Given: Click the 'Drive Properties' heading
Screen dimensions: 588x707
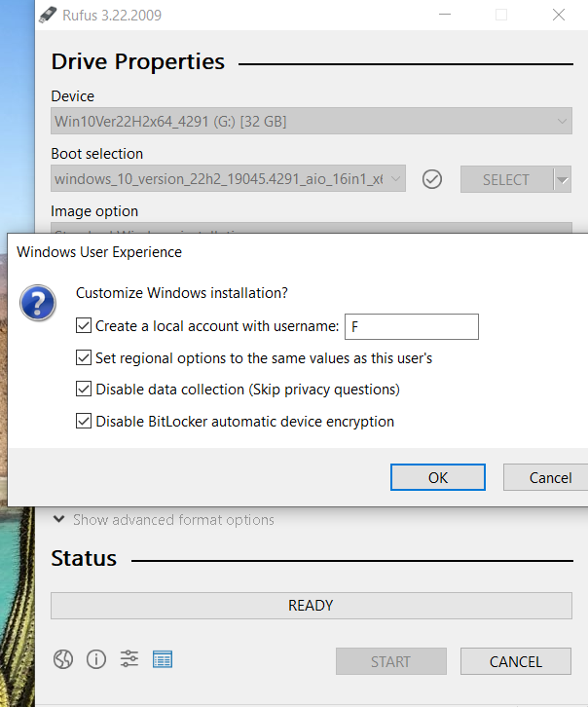Looking at the screenshot, I should 138,61.
